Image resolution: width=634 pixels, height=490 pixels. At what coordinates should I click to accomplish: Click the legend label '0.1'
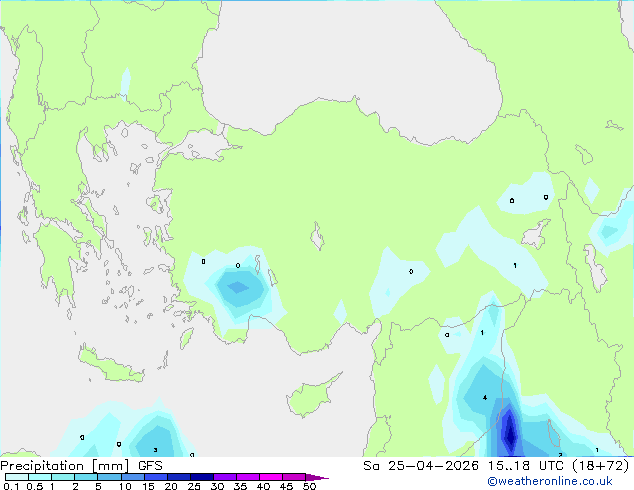tap(11, 486)
